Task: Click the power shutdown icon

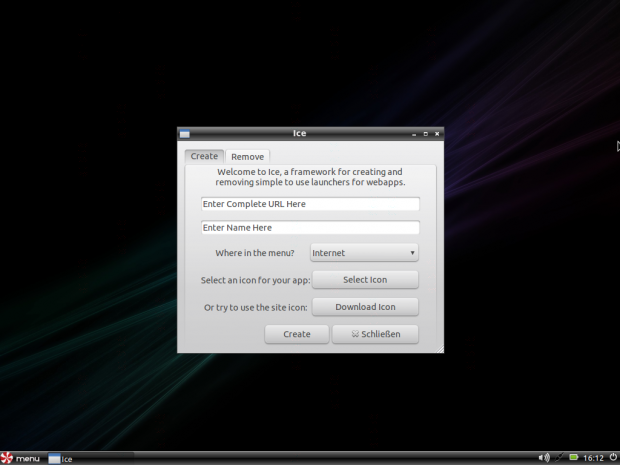Action: click(613, 458)
